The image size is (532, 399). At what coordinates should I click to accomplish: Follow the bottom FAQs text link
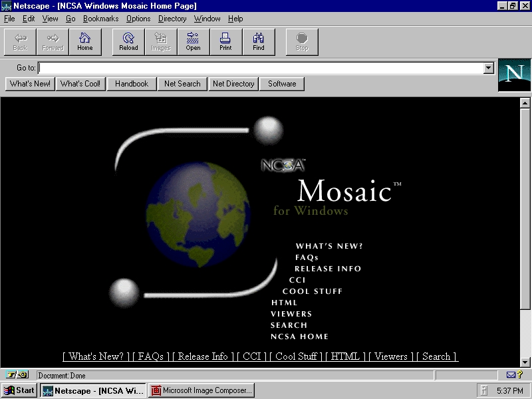click(151, 356)
